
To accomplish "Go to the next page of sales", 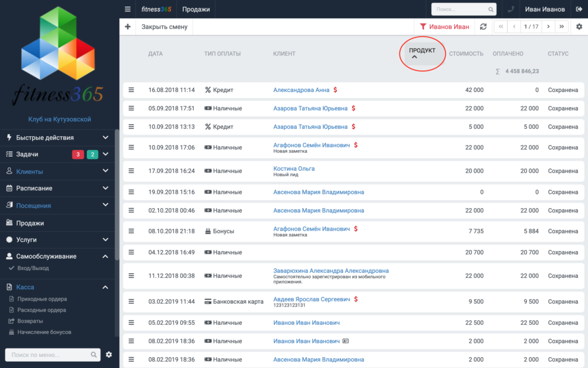I will pyautogui.click(x=548, y=26).
